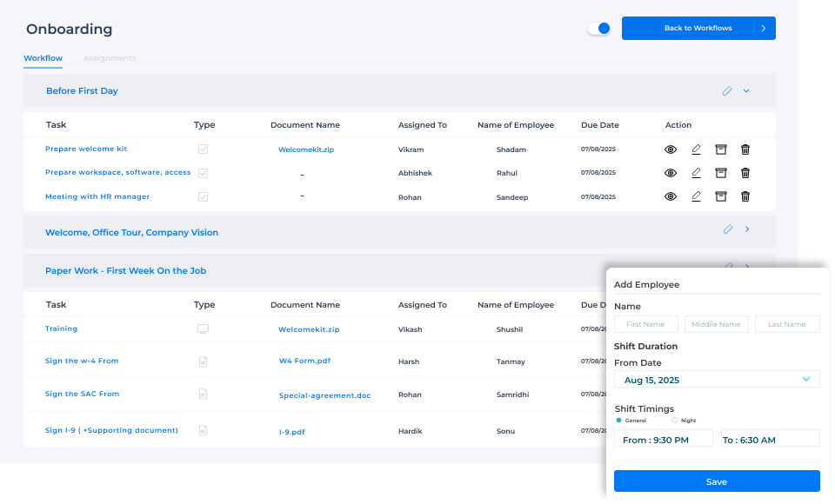Toggle the Onboarding workflow switch
Viewport: 835px width, 504px height.
[599, 28]
